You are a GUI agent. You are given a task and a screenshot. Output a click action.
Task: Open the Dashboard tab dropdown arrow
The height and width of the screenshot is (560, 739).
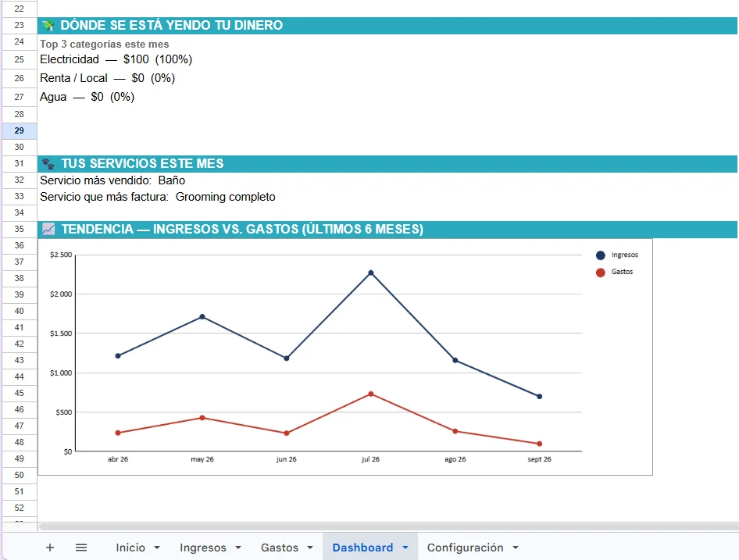pyautogui.click(x=405, y=548)
